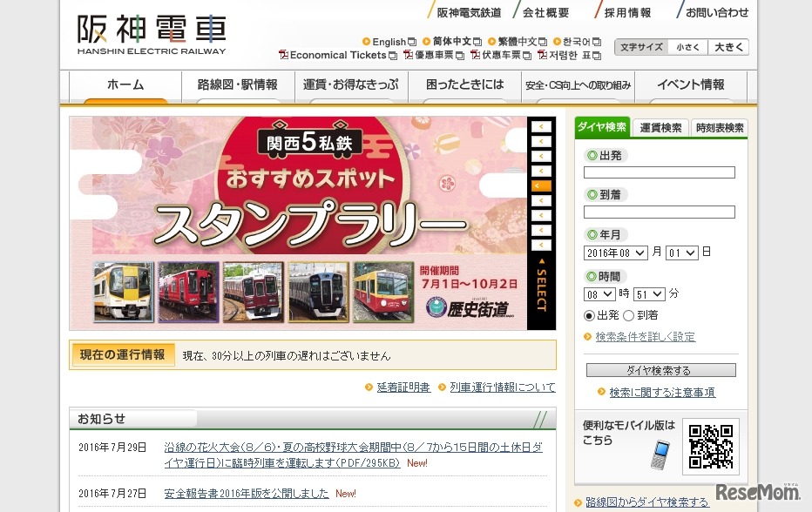This screenshot has width=812, height=512.
Task: Open 運賃・お得なきっぷ navigation tab
Action: [x=351, y=86]
